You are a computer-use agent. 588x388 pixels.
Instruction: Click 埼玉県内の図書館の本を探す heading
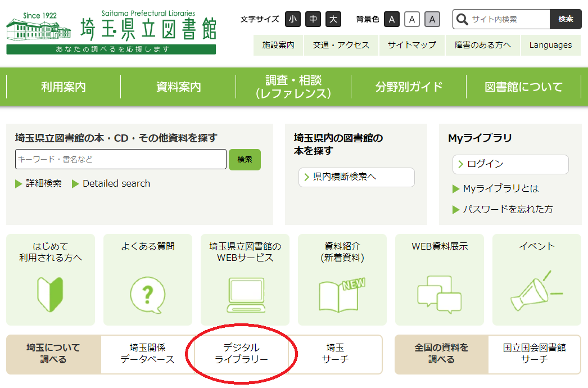338,145
